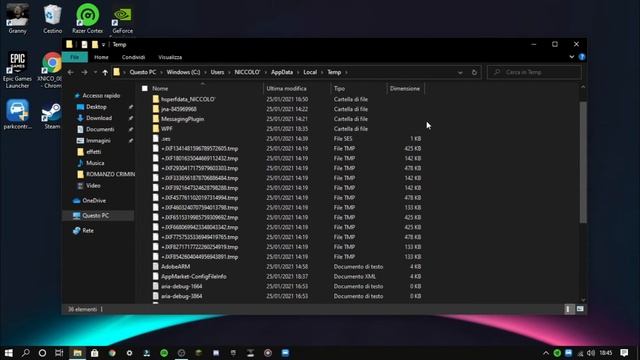The width and height of the screenshot is (640, 360).
Task: Go up one folder level
Action: pos(105,72)
